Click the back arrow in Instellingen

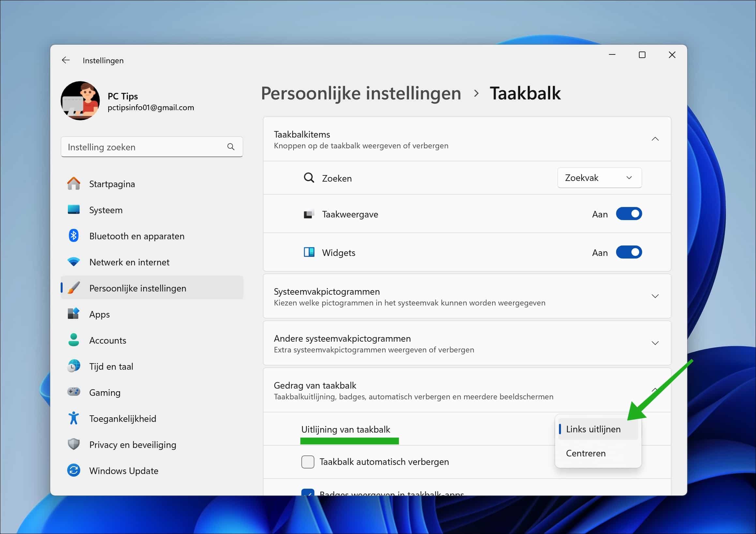coord(66,60)
